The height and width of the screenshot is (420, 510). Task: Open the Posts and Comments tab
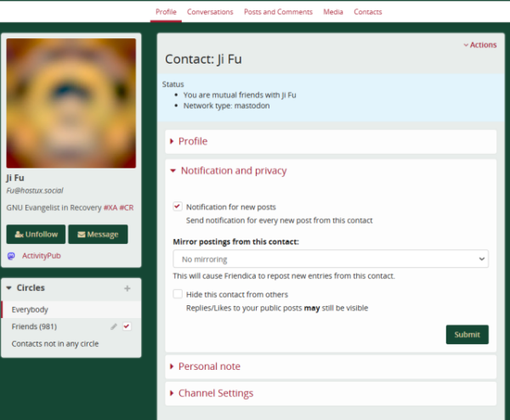pos(278,12)
